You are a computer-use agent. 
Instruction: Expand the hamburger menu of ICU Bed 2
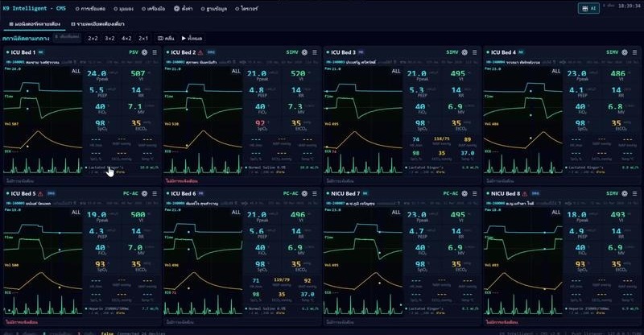[x=315, y=52]
